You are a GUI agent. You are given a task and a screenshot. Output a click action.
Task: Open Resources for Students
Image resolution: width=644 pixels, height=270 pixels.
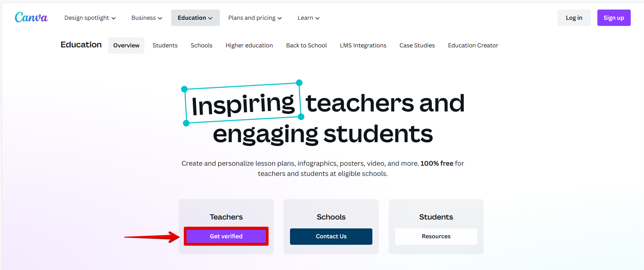pyautogui.click(x=436, y=236)
